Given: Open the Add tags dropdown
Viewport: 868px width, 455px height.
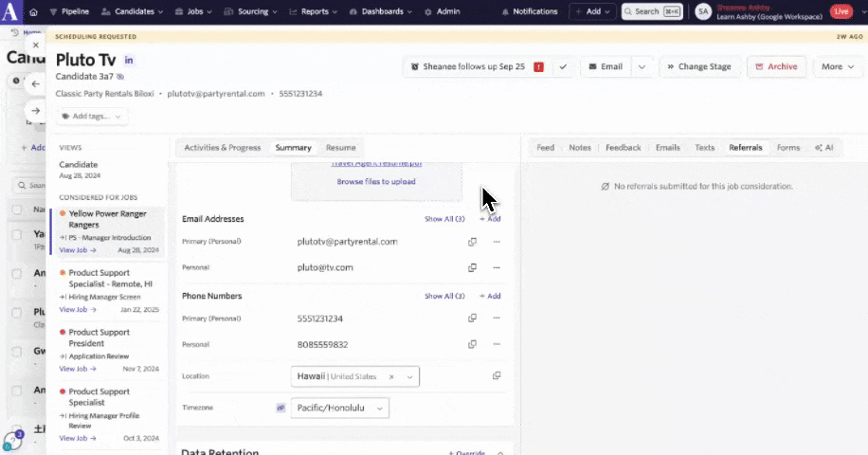Looking at the screenshot, I should [x=91, y=117].
